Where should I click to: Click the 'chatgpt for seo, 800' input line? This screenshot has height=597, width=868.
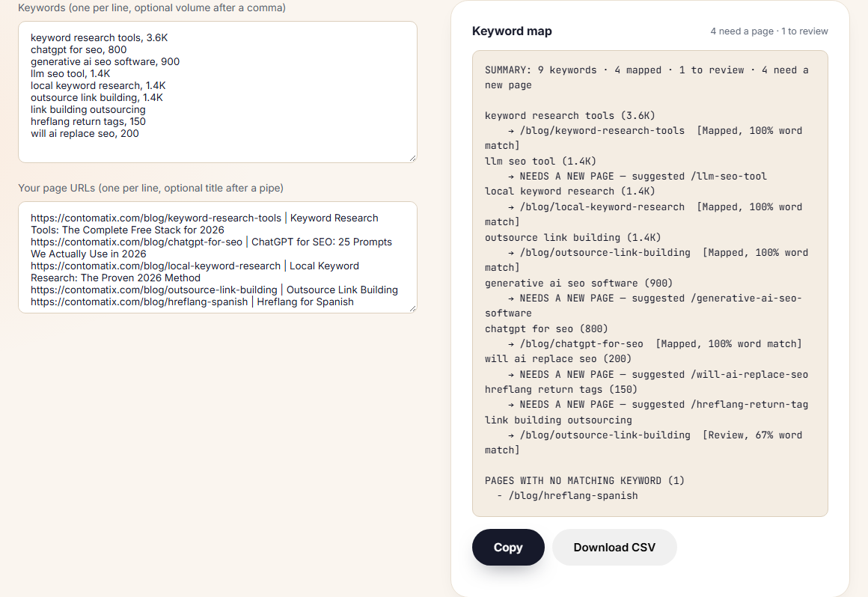tap(79, 50)
